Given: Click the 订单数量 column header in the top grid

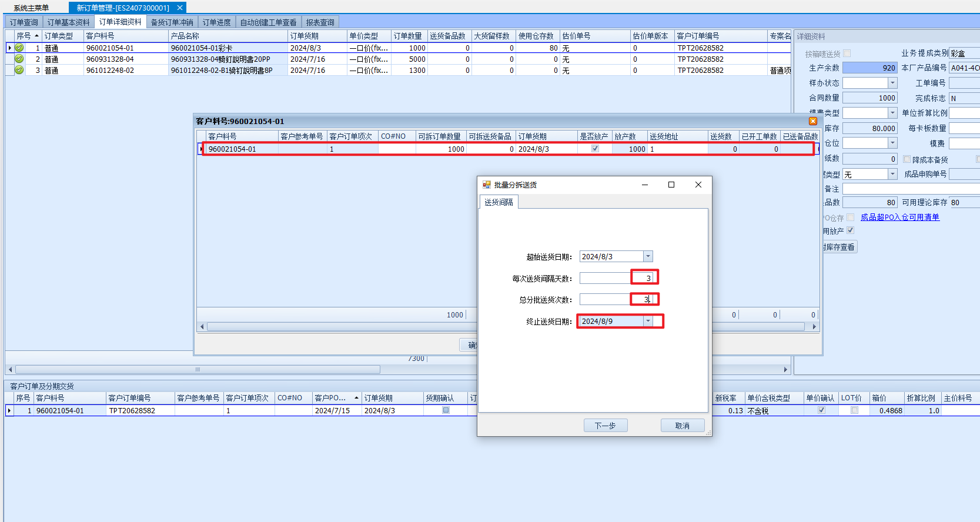Looking at the screenshot, I should click(408, 36).
